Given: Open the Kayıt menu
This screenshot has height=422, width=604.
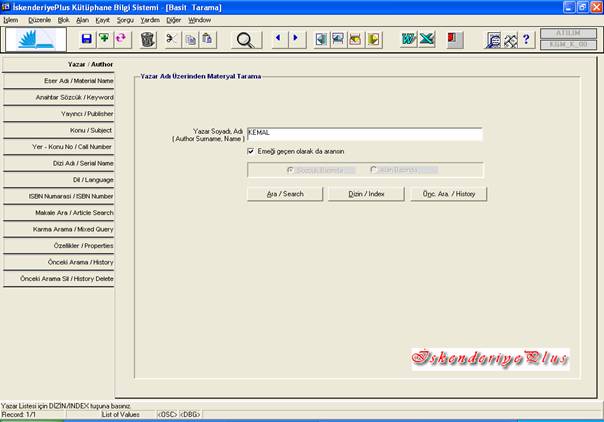Looking at the screenshot, I should (x=102, y=20).
